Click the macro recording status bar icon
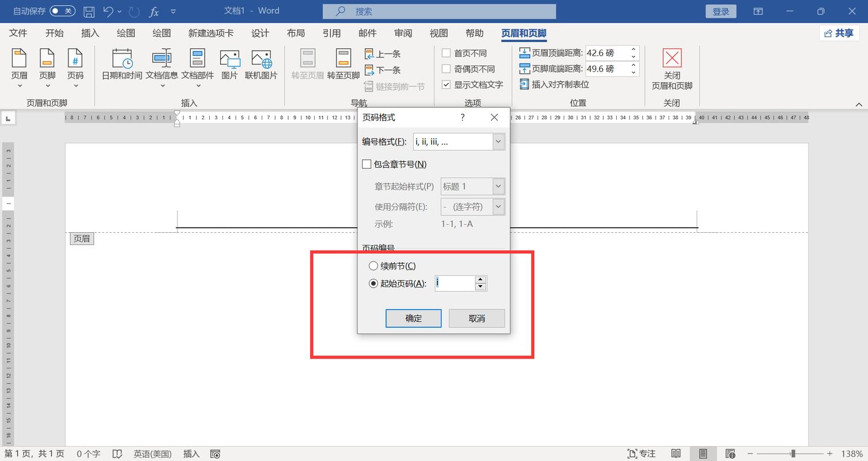Viewport: 868px width, 461px height. [215, 454]
